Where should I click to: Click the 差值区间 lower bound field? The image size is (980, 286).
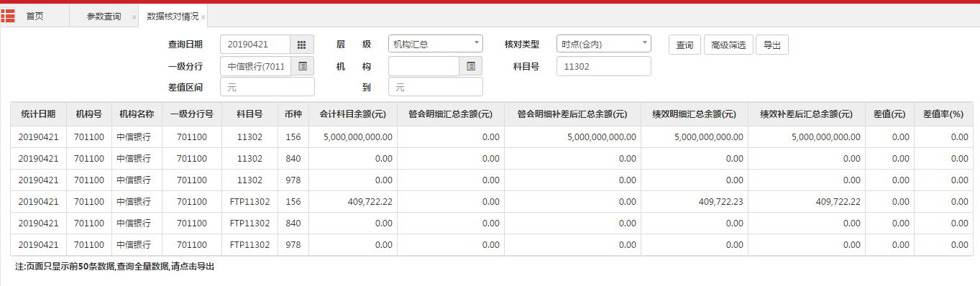coord(267,87)
